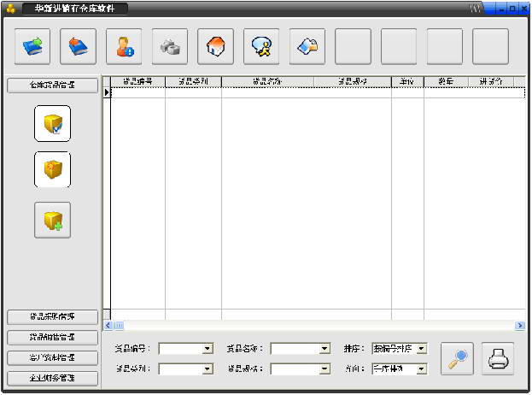The width and height of the screenshot is (532, 395).
Task: Click the tag with padlock icon
Action: coord(307,46)
